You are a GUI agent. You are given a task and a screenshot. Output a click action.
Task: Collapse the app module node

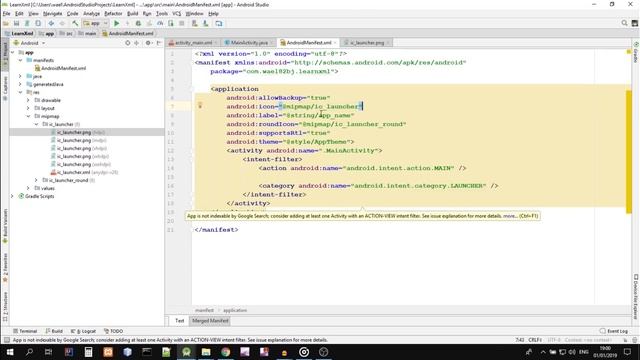tap(13, 52)
